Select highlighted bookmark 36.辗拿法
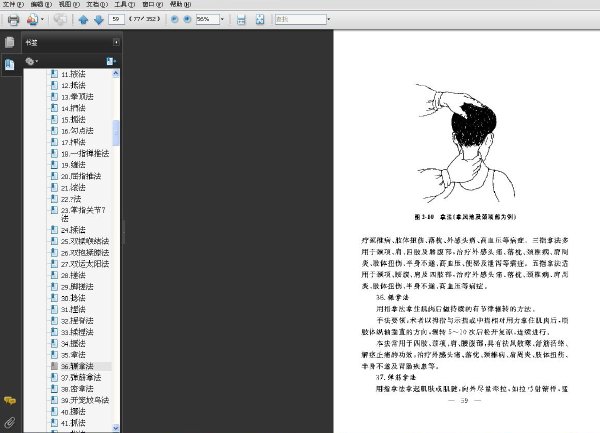Image resolution: width=600 pixels, height=433 pixels. [77, 366]
